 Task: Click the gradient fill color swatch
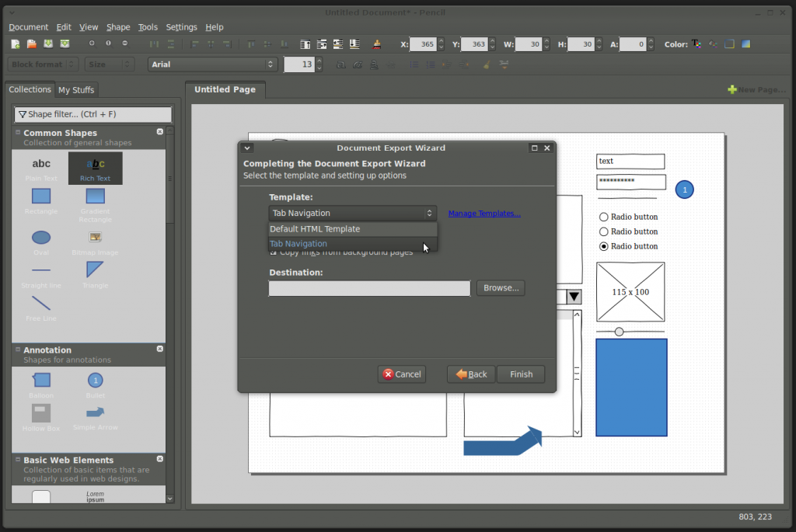point(746,44)
